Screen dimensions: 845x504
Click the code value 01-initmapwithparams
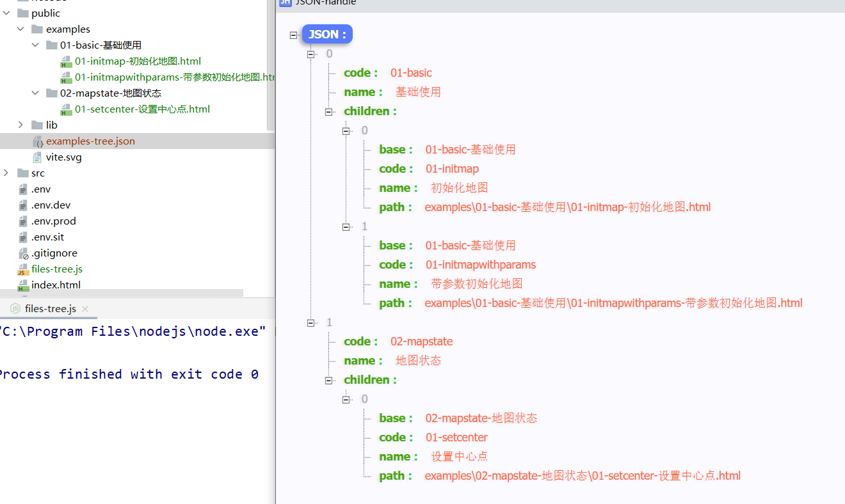point(481,265)
